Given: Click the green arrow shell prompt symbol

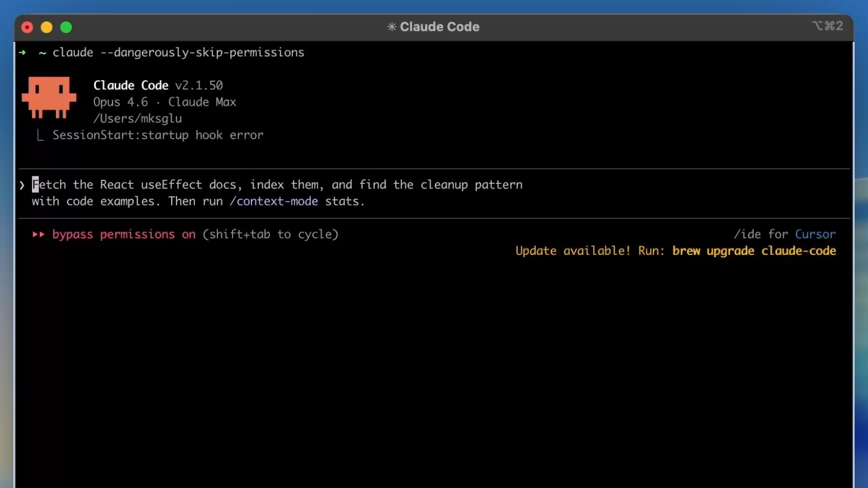Looking at the screenshot, I should click(x=22, y=52).
